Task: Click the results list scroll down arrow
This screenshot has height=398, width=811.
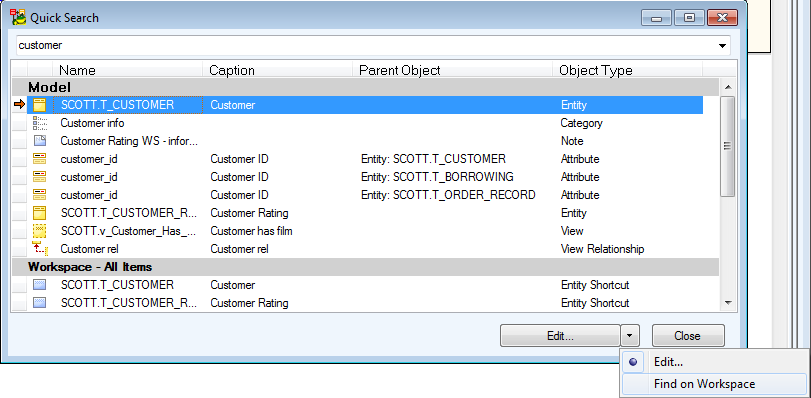Action: coord(728,303)
